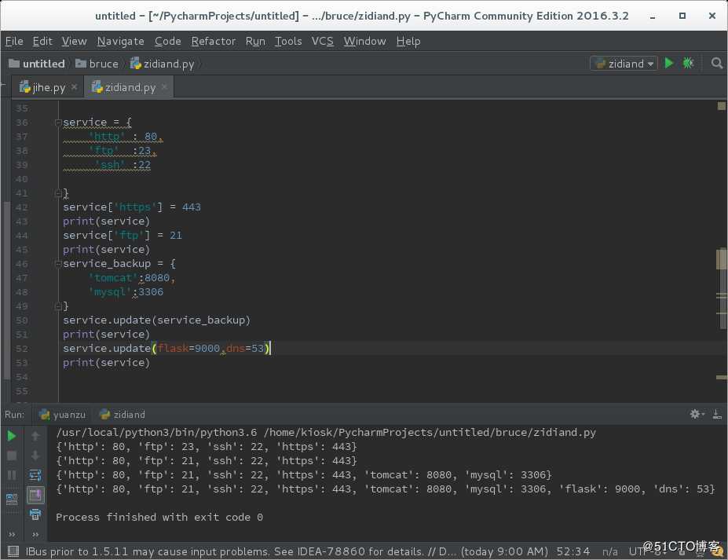The image size is (728, 560).
Task: Open the VCS menu
Action: click(322, 42)
